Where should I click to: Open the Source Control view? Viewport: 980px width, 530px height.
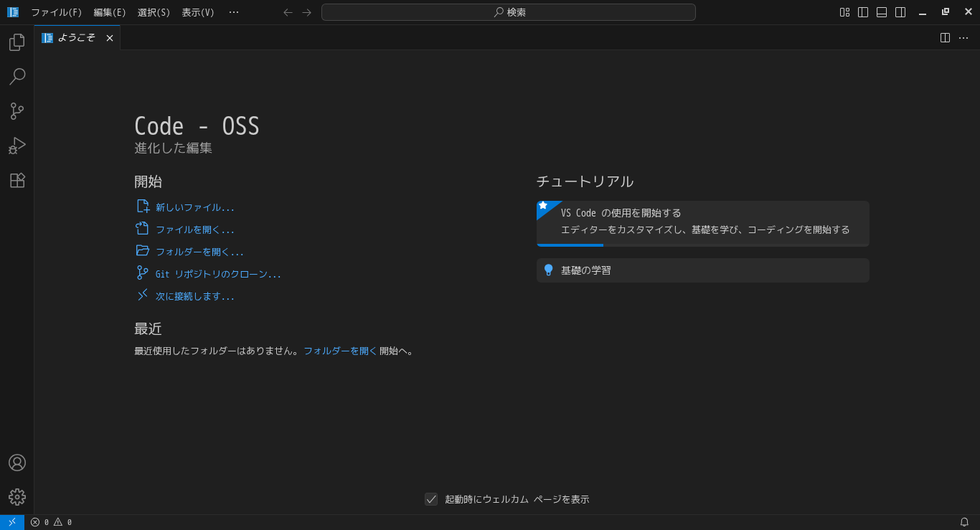17,111
